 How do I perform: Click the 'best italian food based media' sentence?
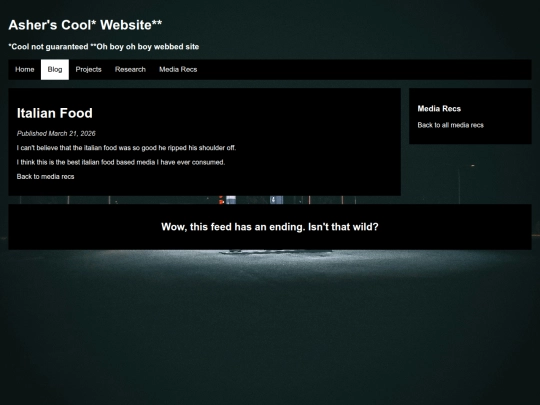(121, 163)
